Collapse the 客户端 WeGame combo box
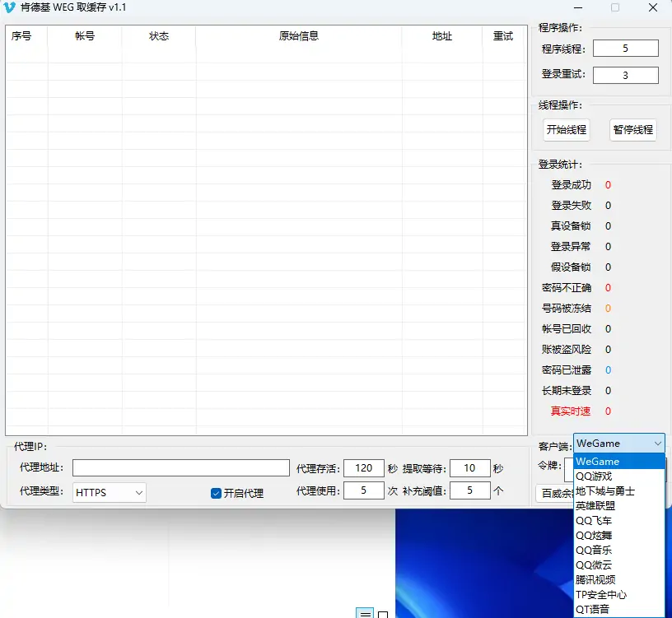The height and width of the screenshot is (618, 672). [x=618, y=444]
